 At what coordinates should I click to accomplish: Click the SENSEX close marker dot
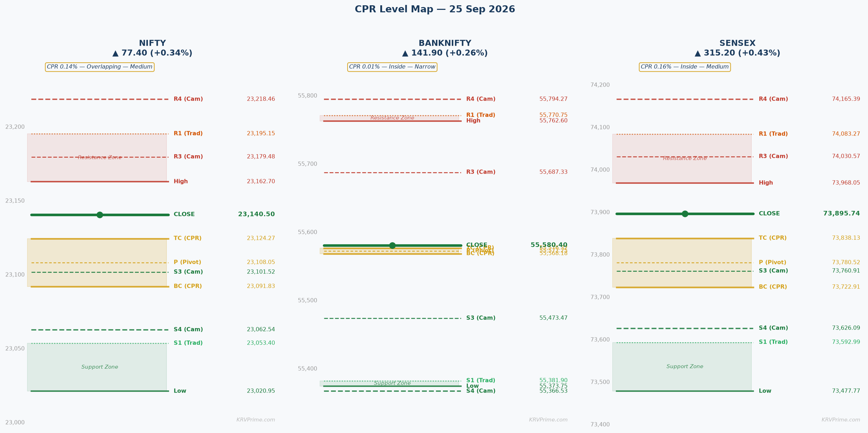pos(685,214)
